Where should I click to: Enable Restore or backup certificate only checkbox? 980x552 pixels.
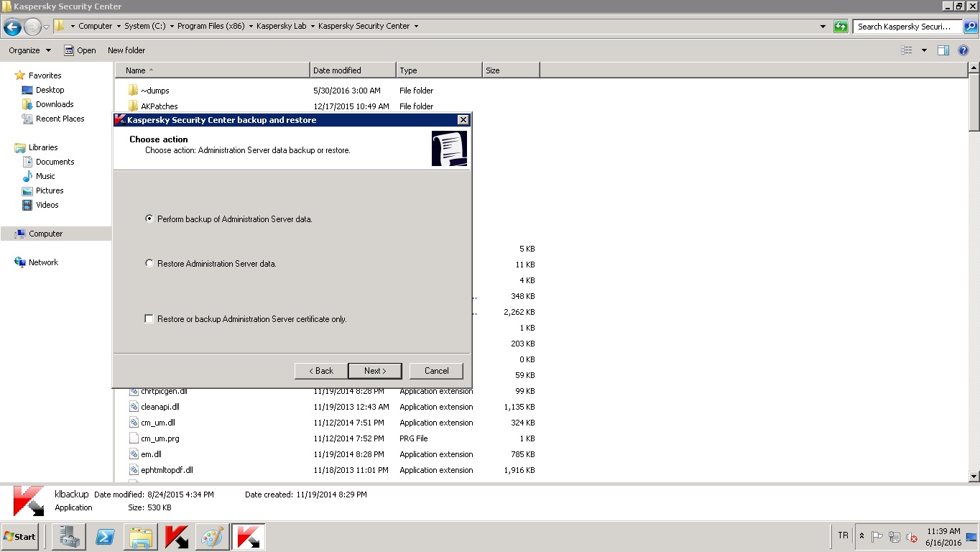149,318
